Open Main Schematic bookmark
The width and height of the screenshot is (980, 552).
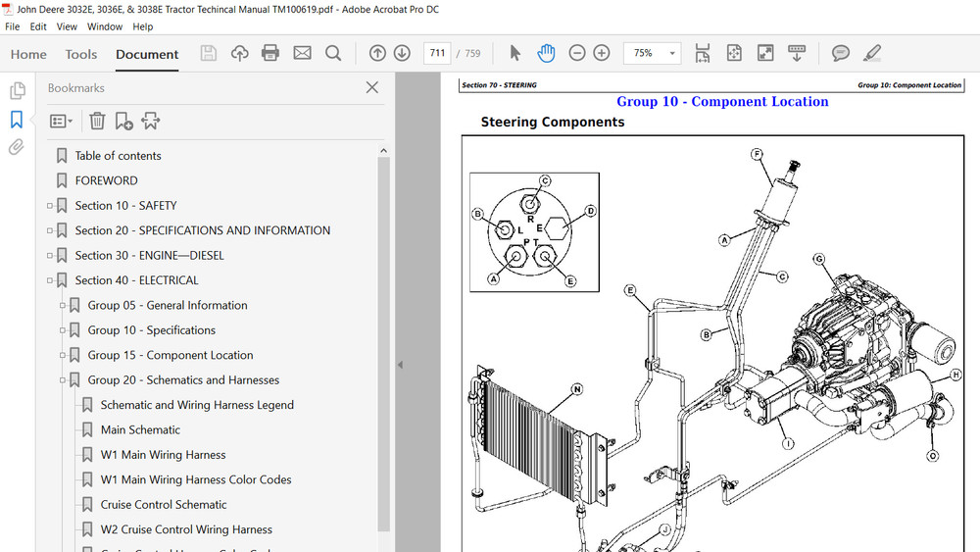(x=140, y=430)
